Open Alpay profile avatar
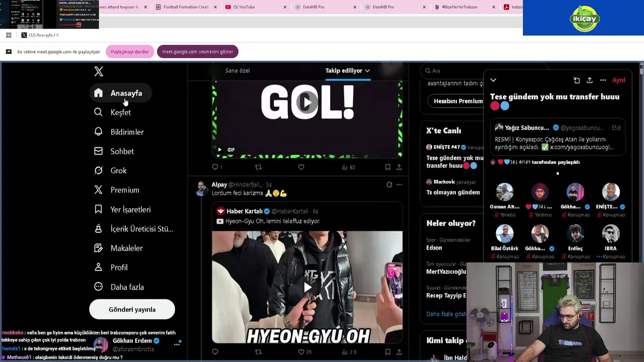The image size is (644, 362). coord(201,189)
